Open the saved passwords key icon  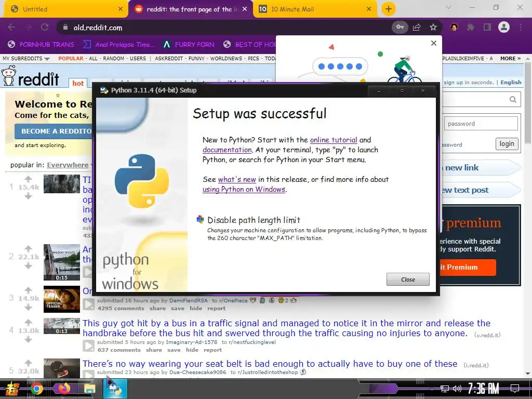point(400,27)
